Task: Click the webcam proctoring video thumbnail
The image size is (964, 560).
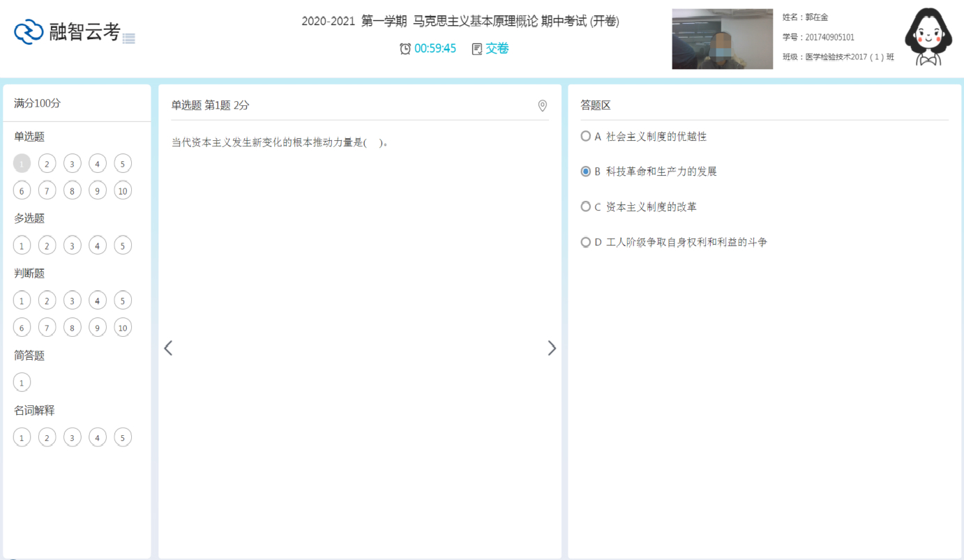Action: (x=722, y=39)
